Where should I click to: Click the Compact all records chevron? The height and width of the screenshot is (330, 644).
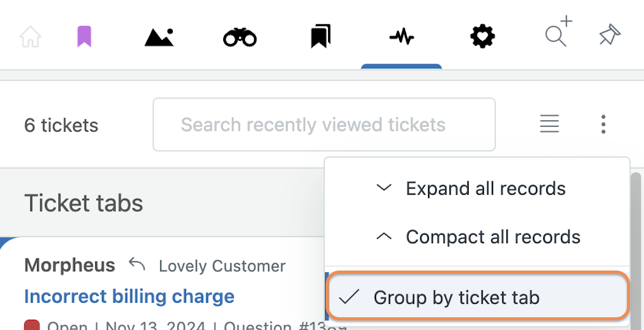pos(384,237)
